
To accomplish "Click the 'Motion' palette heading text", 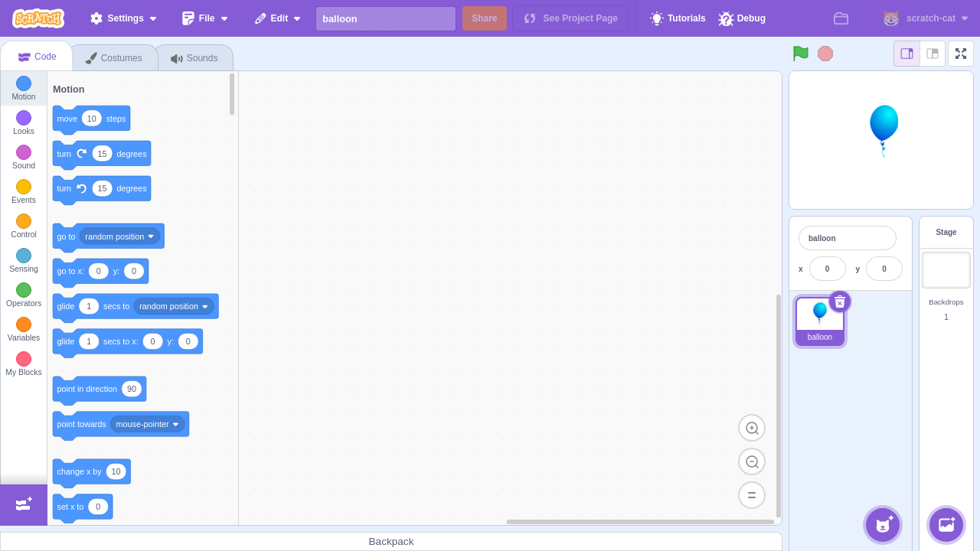I will click(x=69, y=90).
